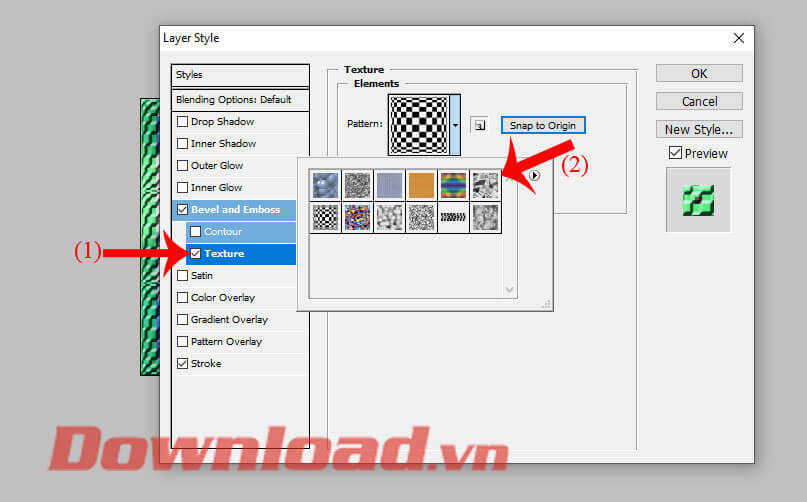Uncheck the Stroke checkbox
807x502 pixels.
click(182, 363)
